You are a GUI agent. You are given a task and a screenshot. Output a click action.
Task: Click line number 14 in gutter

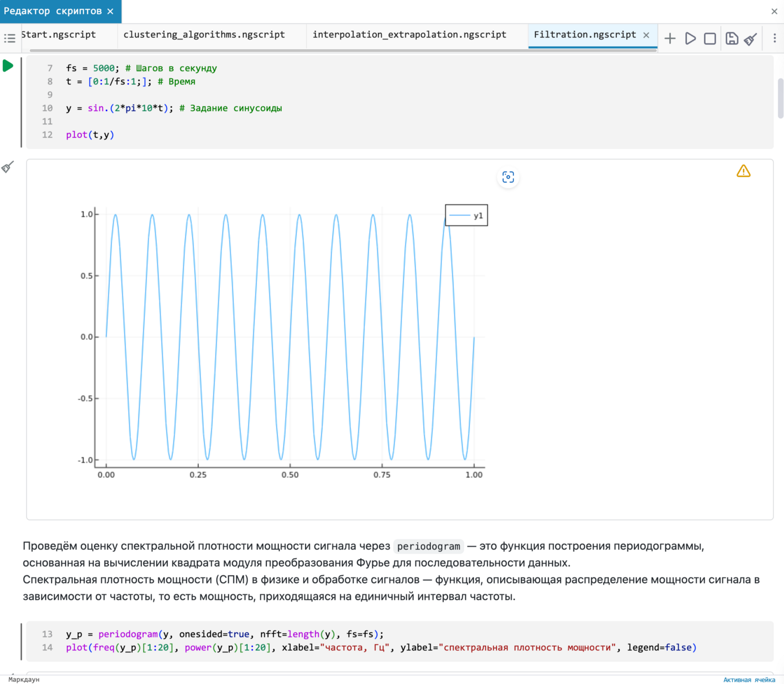47,648
